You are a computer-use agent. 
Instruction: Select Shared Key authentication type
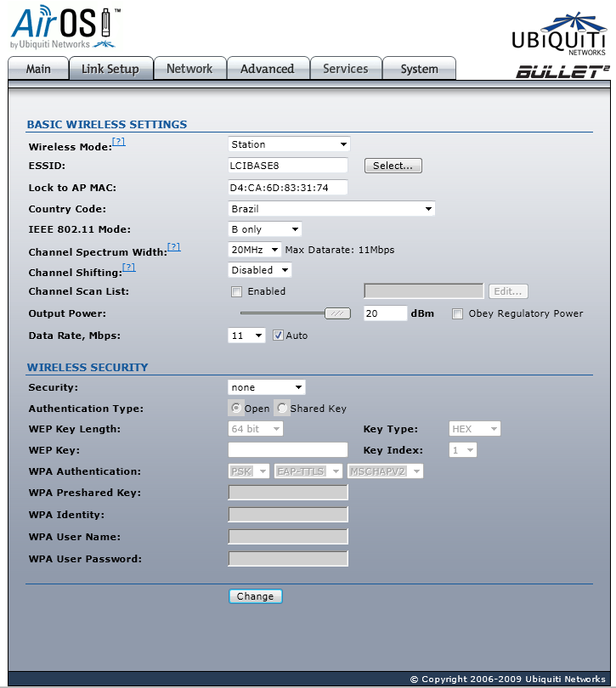coord(282,409)
